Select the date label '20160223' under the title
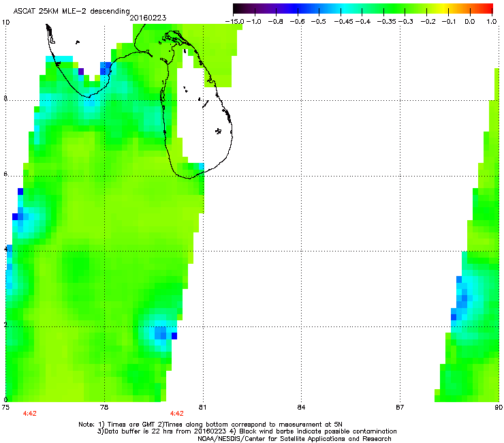The width and height of the screenshot is (504, 443). point(148,18)
